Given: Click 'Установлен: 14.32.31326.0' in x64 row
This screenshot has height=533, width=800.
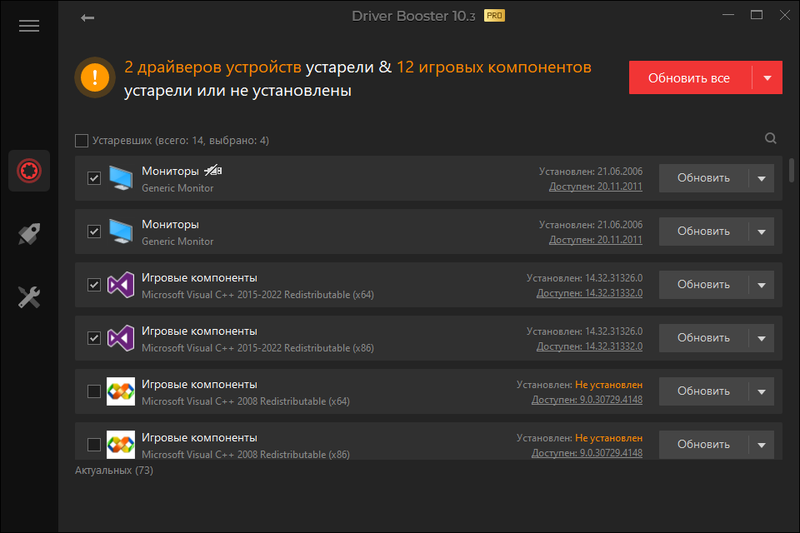Looking at the screenshot, I should (x=585, y=278).
